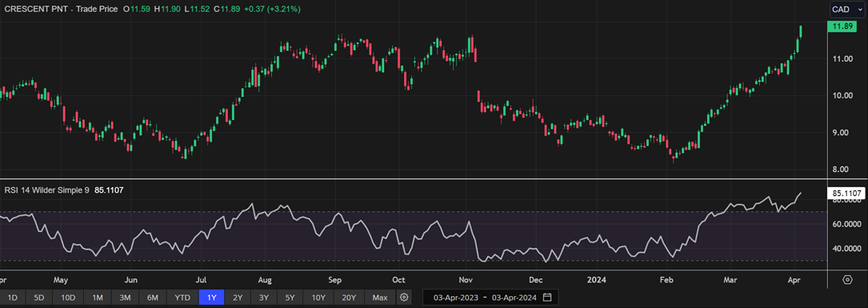868x308 pixels.
Task: Open the CAD currency dropdown
Action: [x=847, y=9]
